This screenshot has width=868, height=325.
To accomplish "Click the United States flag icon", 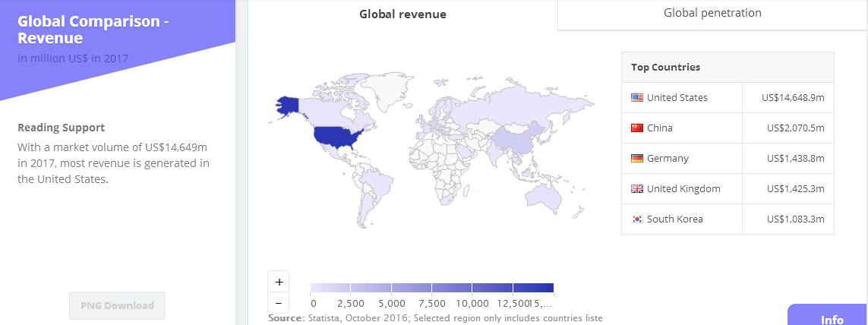I will click(x=636, y=98).
